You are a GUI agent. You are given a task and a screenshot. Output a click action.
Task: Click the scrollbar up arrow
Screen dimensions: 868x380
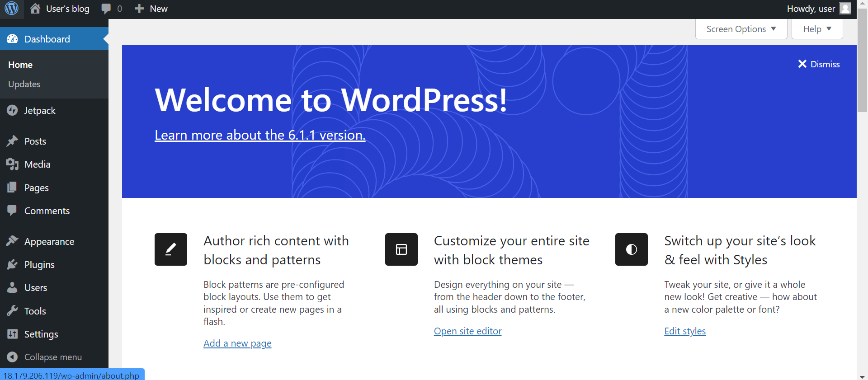coord(862,4)
